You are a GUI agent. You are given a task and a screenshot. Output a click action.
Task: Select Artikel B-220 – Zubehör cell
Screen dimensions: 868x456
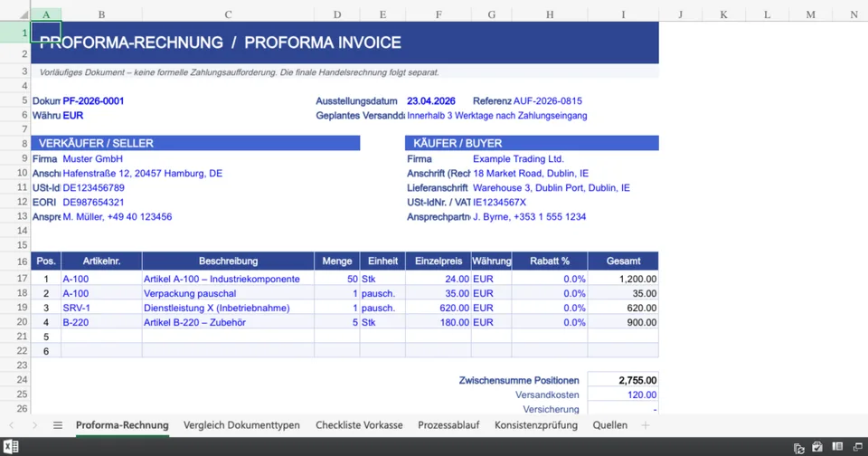228,322
